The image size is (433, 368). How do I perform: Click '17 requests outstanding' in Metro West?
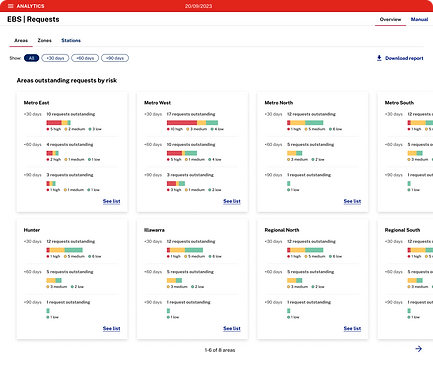click(191, 114)
